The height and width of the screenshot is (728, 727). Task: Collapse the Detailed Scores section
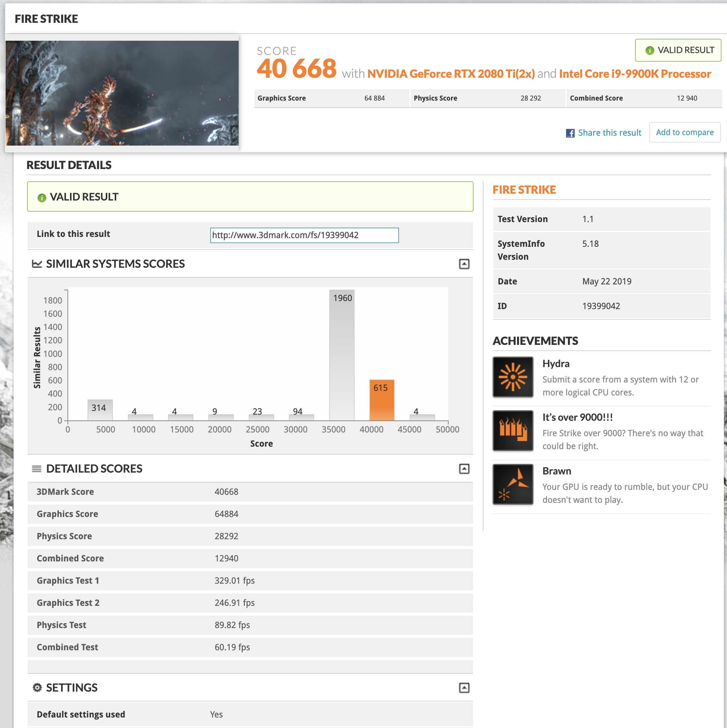tap(464, 469)
